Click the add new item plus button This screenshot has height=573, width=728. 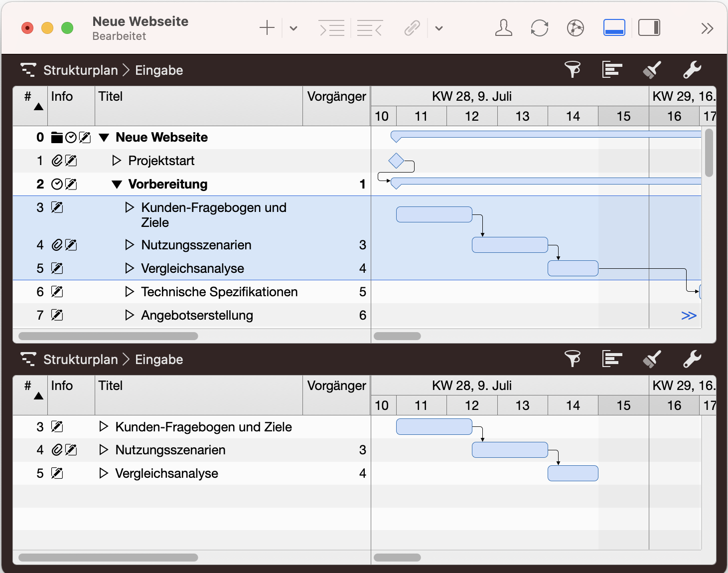(267, 28)
